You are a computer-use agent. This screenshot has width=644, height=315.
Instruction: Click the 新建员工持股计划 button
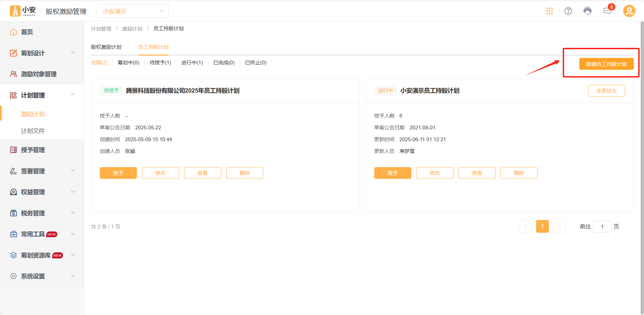pos(607,64)
